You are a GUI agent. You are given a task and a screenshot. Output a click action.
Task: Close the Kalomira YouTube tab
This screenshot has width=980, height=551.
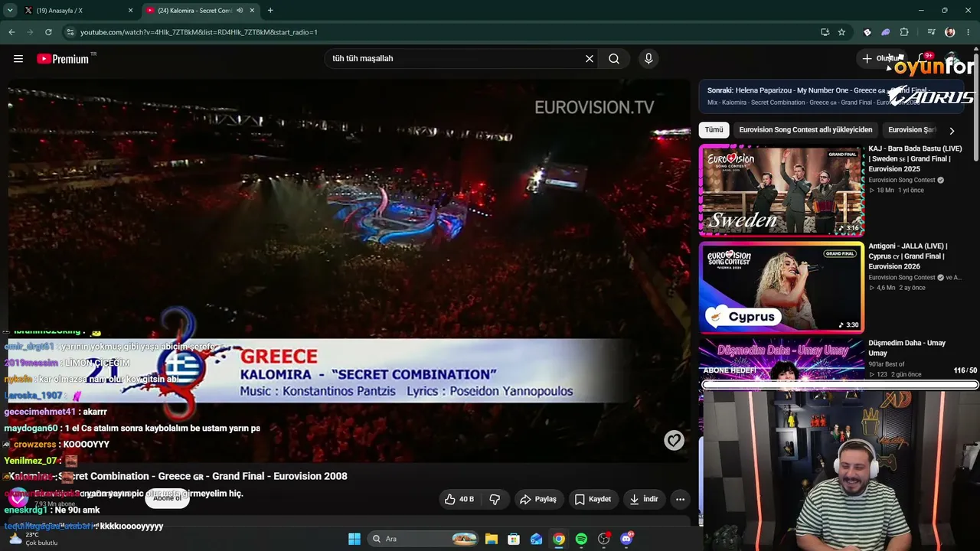point(252,11)
